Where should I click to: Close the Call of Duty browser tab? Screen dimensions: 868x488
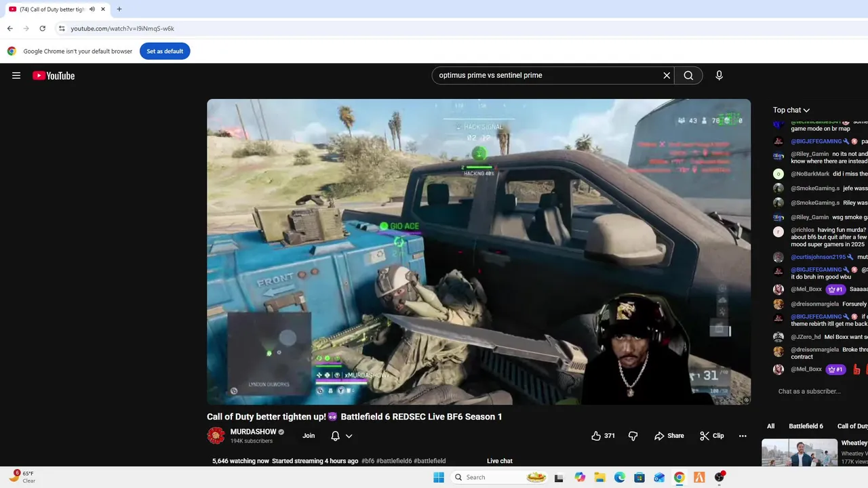tap(104, 9)
